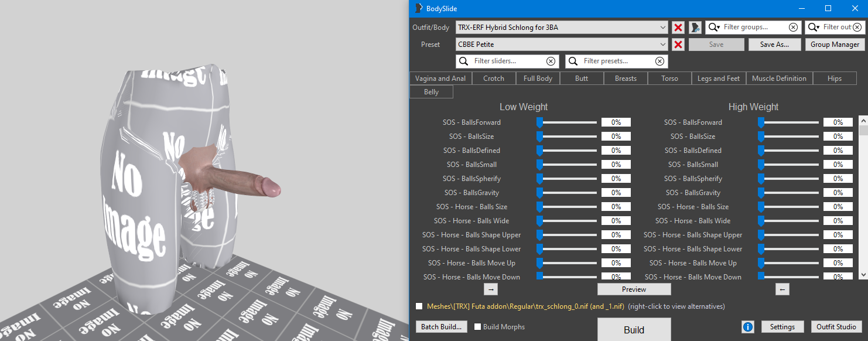The width and height of the screenshot is (868, 341).
Task: Focus the Filter presets text field
Action: [618, 61]
